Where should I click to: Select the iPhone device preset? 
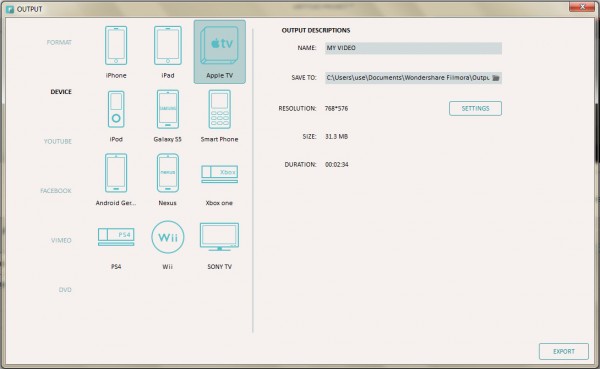[x=116, y=52]
